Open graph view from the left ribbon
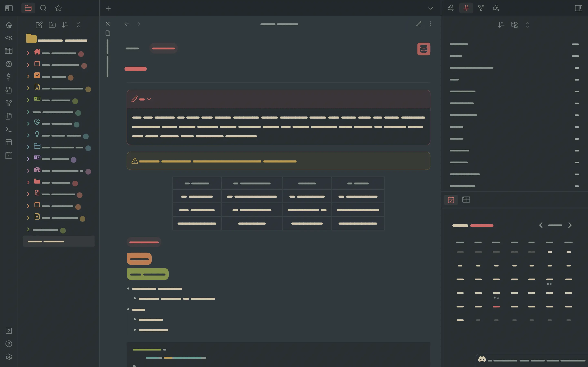This screenshot has width=588, height=367. tap(9, 103)
